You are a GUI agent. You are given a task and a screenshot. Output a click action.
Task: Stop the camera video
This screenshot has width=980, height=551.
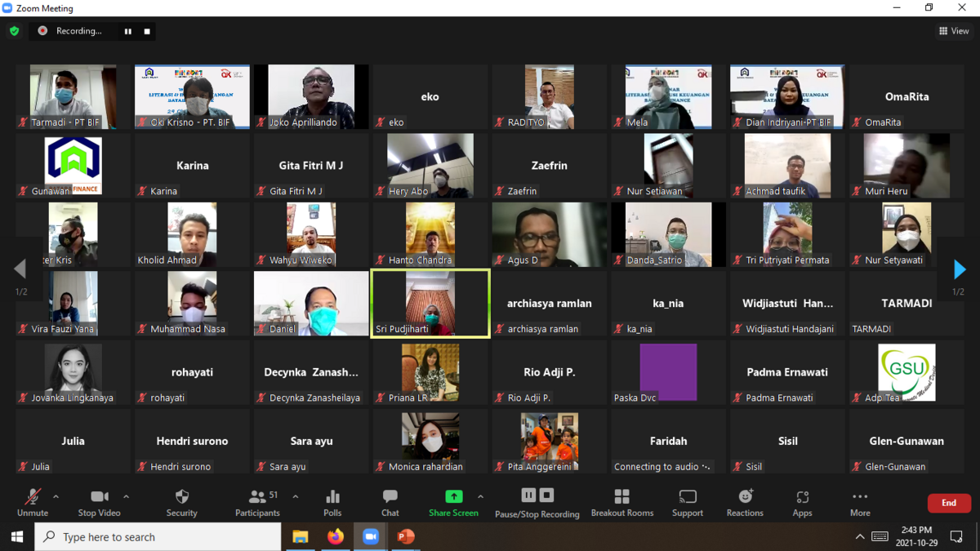tap(99, 502)
